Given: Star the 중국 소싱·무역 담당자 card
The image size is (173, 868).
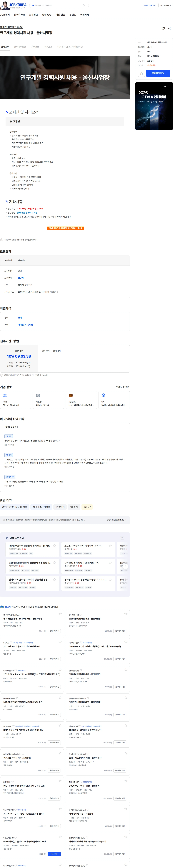Looking at the screenshot, I should pos(110,562).
